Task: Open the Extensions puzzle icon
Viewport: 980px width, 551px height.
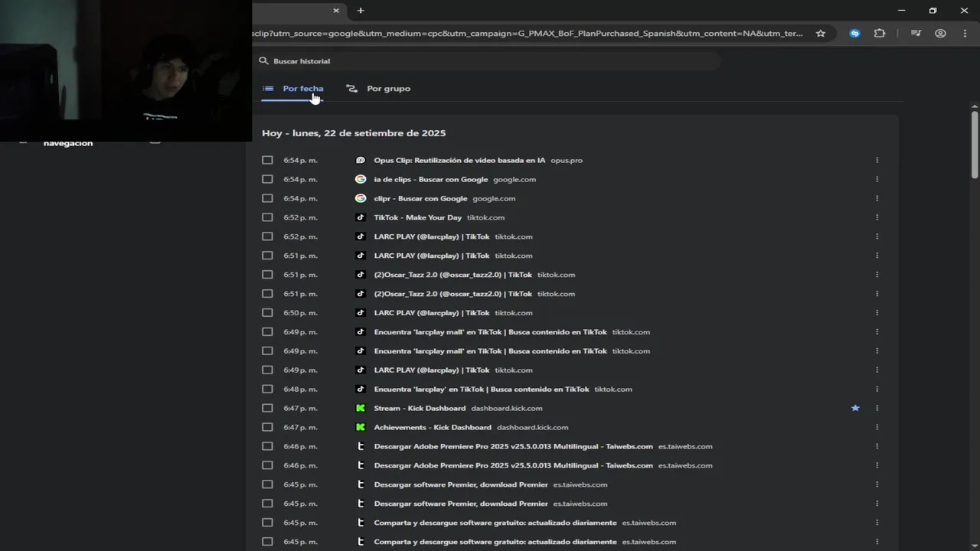Action: click(880, 34)
